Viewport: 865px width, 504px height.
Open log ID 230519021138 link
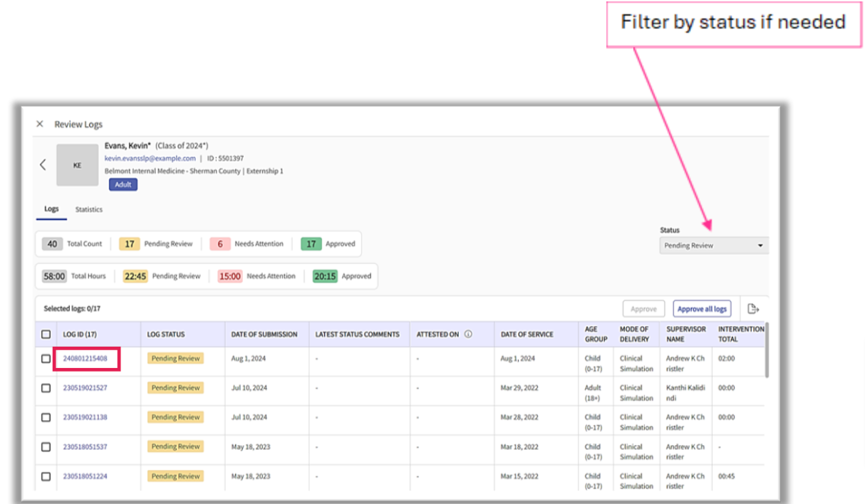click(x=86, y=417)
